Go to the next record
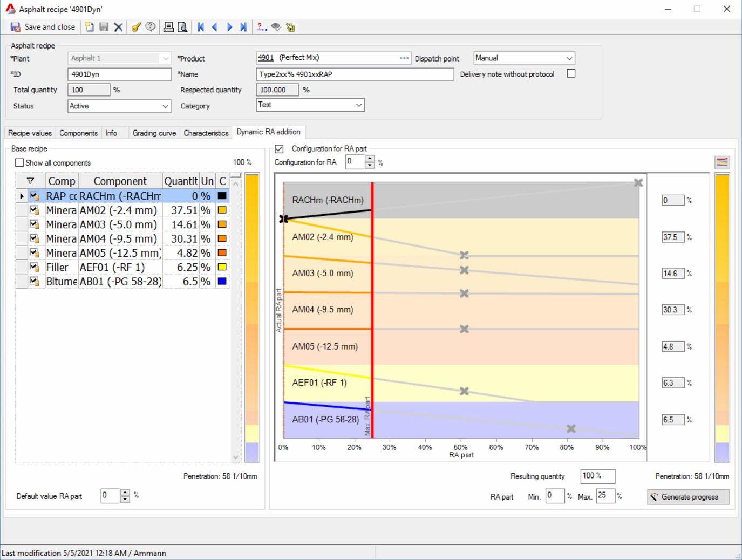 (229, 27)
